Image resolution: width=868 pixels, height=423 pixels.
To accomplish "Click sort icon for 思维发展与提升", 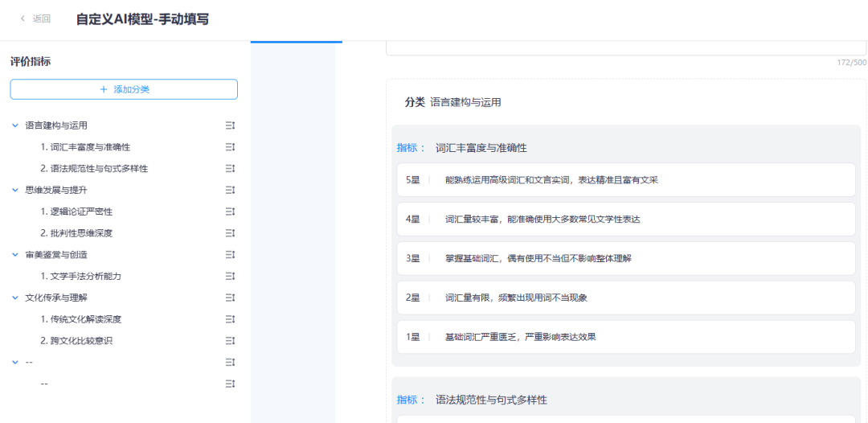I will (231, 190).
